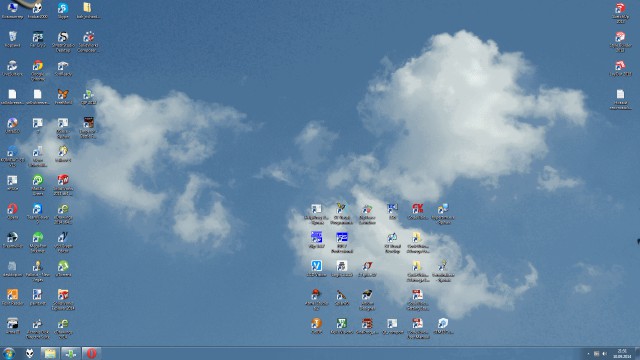
Task: Open the UltraISO disc shortcut
Action: click(12, 125)
